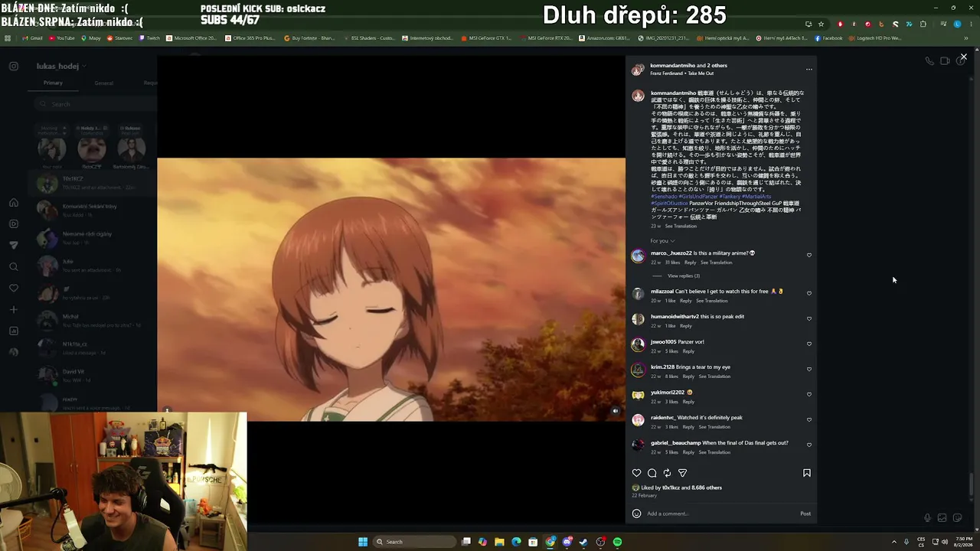Expand the For you comment sorting dropdown
The height and width of the screenshot is (551, 980).
point(662,241)
